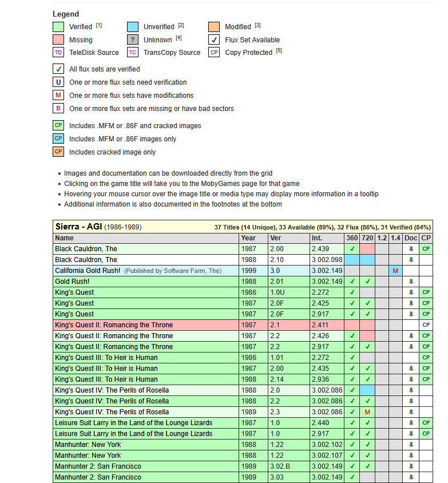Download docs for Manhunter 2 version 3.03
Screen dimensions: 448x483
[411, 477]
